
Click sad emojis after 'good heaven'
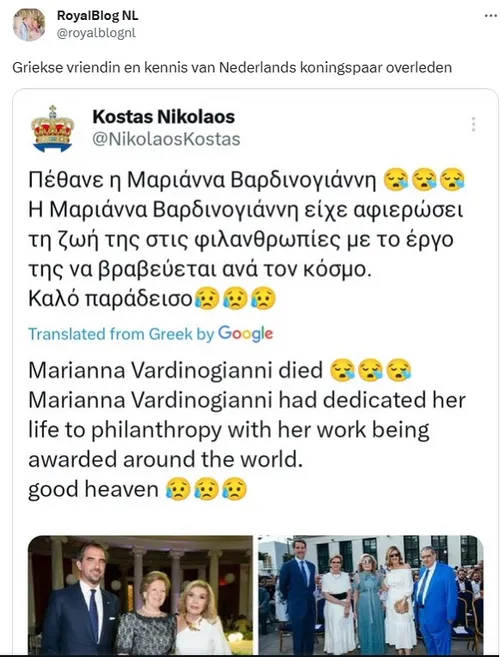(x=206, y=489)
